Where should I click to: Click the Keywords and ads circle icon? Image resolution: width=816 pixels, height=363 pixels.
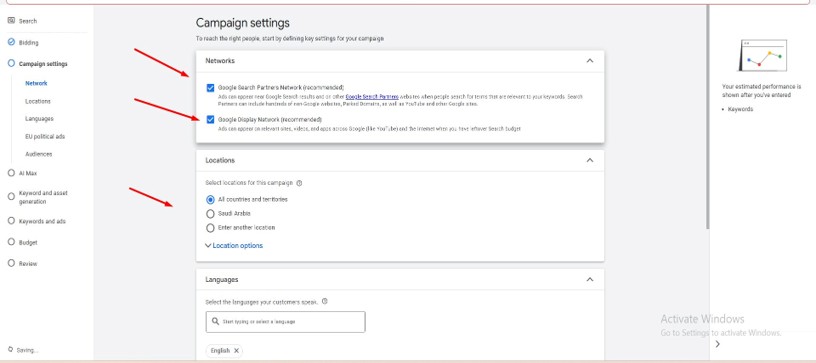[x=11, y=221]
